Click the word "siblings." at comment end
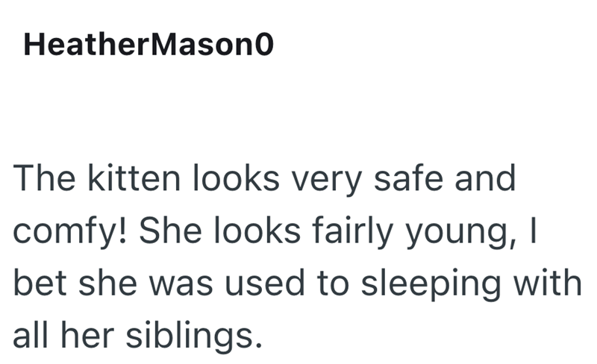Viewport: 597px width, 364px height. tap(194, 336)
